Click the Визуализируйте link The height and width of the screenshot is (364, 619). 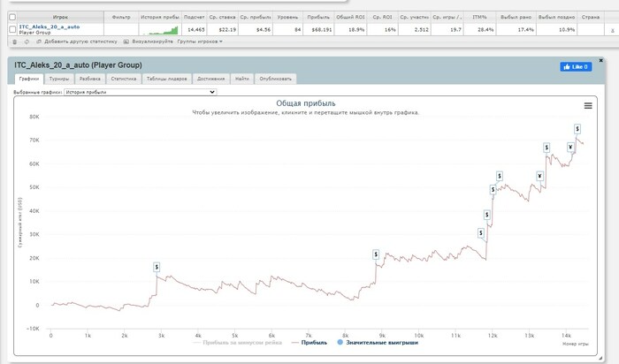click(152, 42)
